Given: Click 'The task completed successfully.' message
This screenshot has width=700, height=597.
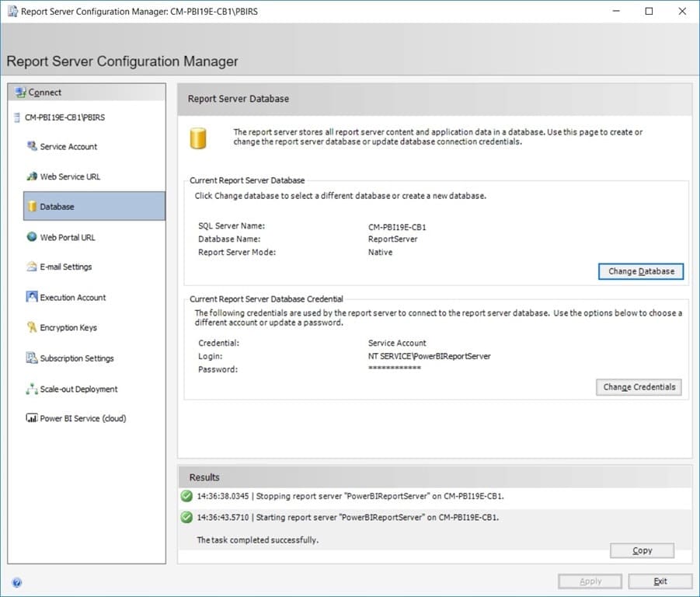Looking at the screenshot, I should [258, 539].
